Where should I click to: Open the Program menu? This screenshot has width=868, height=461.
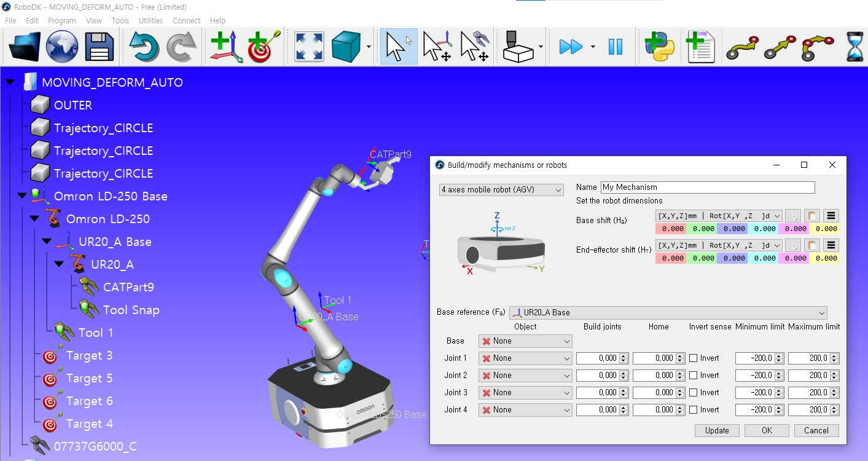tap(61, 20)
